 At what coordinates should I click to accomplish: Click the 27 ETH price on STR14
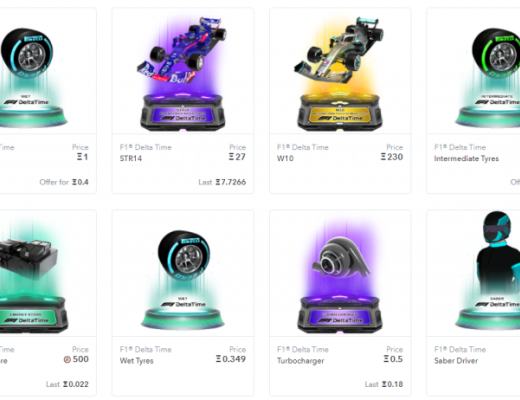point(237,157)
